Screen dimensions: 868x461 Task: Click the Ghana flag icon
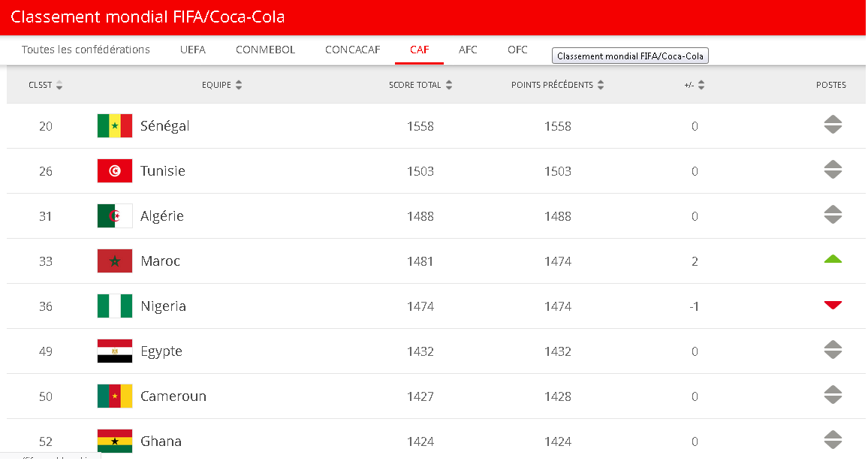(x=115, y=441)
